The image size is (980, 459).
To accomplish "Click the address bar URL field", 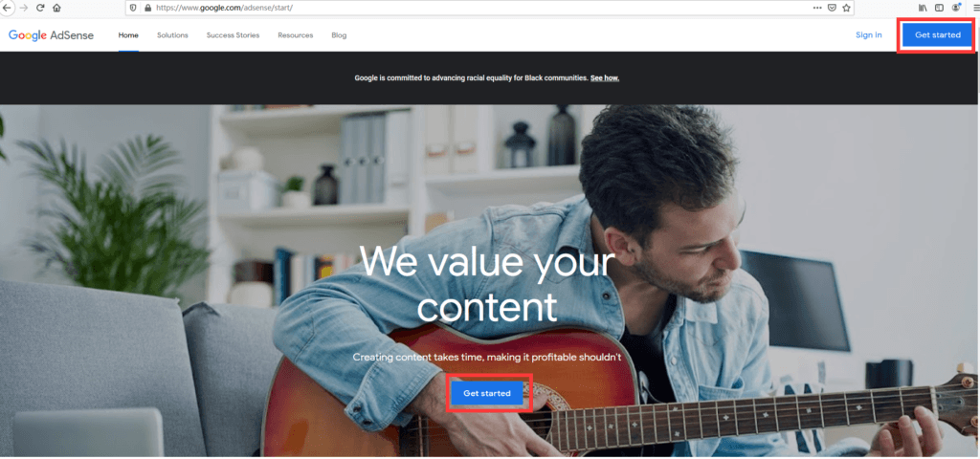I will pos(475,8).
